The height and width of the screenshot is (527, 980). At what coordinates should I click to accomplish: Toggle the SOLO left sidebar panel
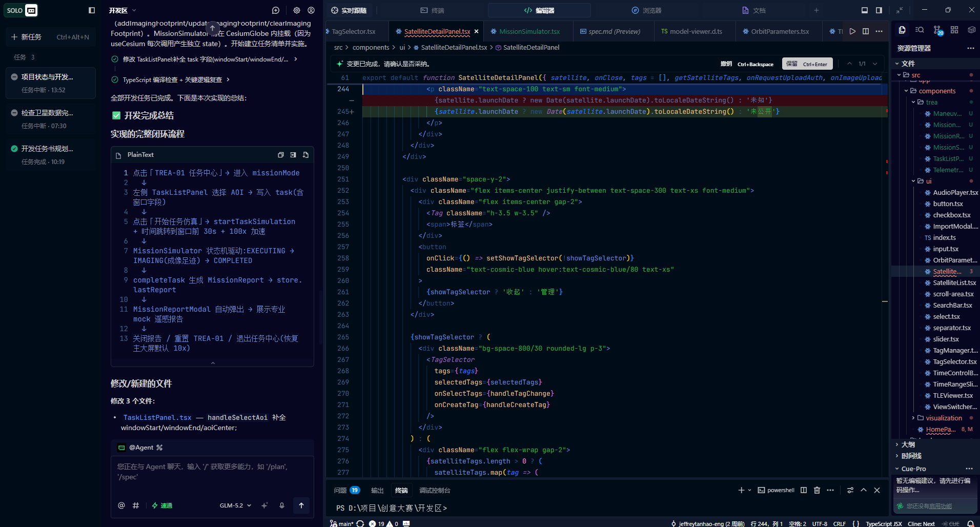click(92, 10)
